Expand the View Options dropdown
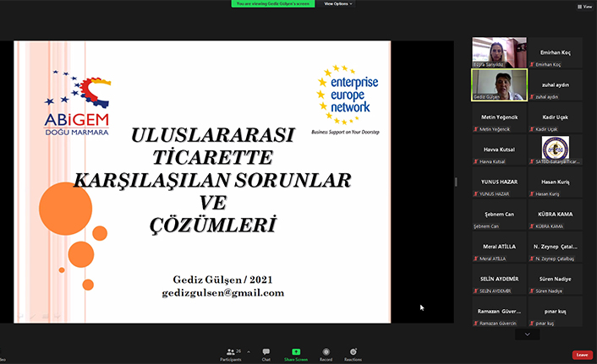 (x=338, y=4)
